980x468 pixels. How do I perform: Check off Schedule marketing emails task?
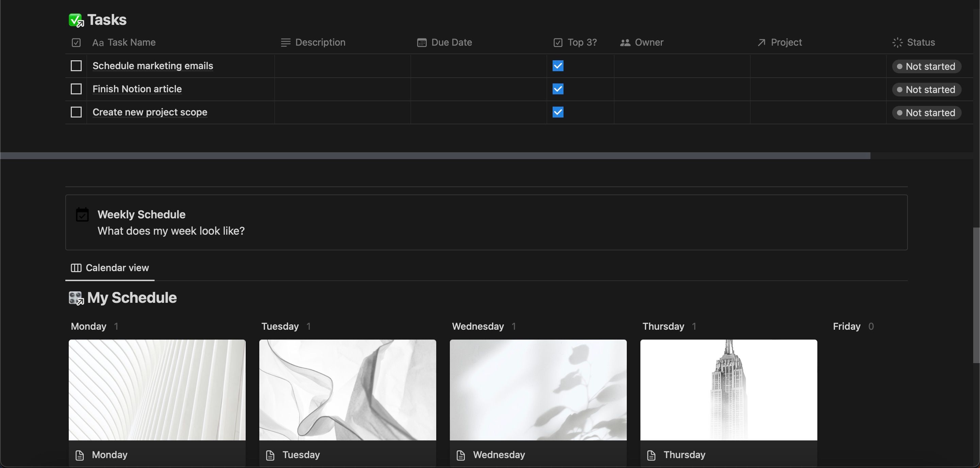pyautogui.click(x=76, y=66)
